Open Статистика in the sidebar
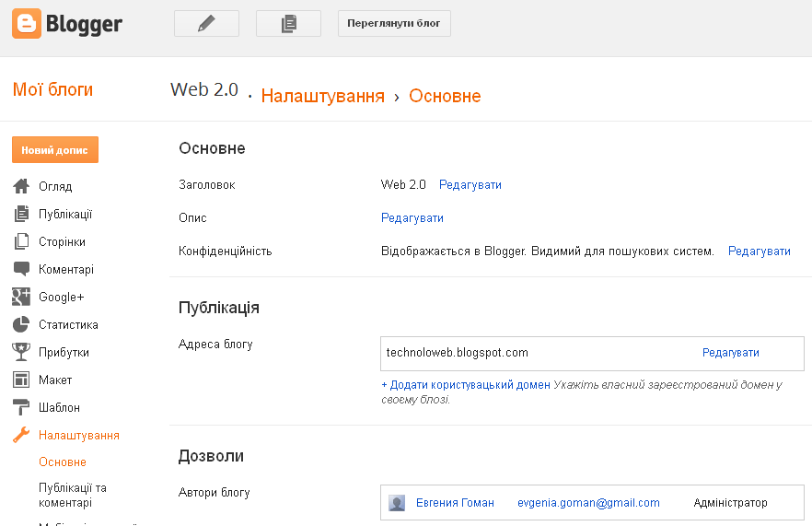Screen dimensions: 812x526 pyautogui.click(x=68, y=325)
